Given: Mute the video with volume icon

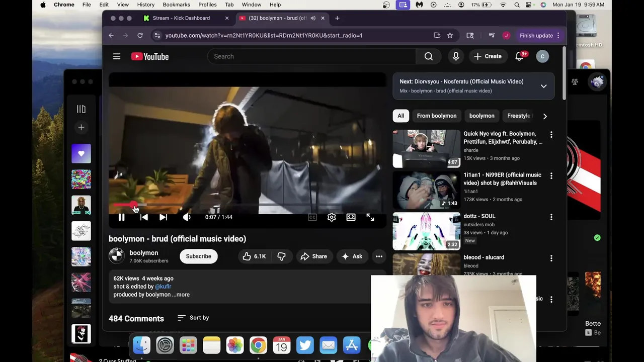Looking at the screenshot, I should click(x=187, y=217).
